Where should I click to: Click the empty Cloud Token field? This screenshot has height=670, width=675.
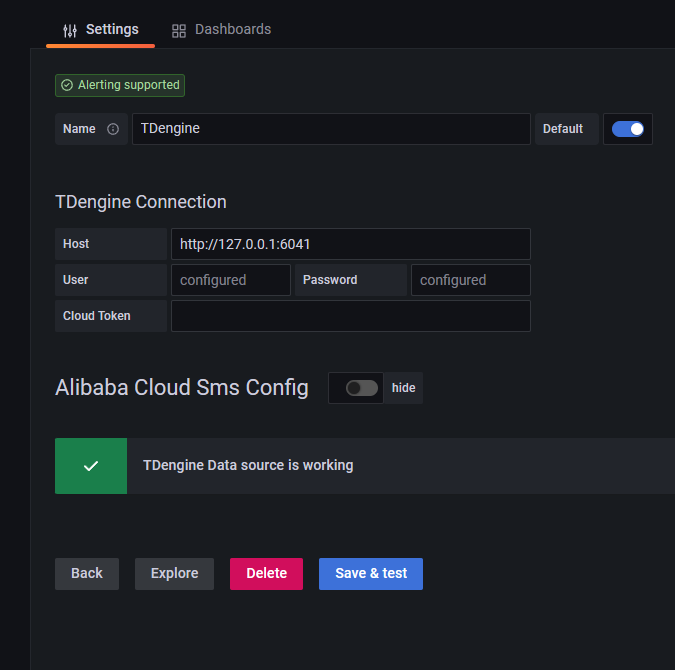click(x=350, y=316)
